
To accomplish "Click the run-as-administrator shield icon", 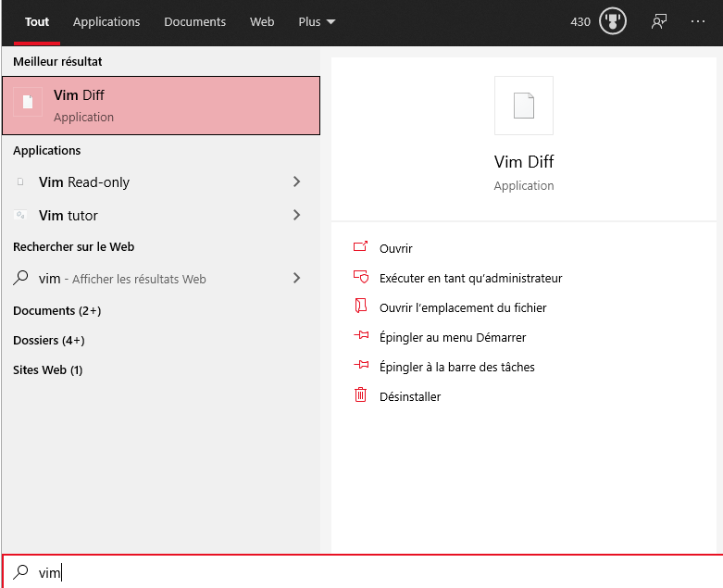I will [361, 276].
